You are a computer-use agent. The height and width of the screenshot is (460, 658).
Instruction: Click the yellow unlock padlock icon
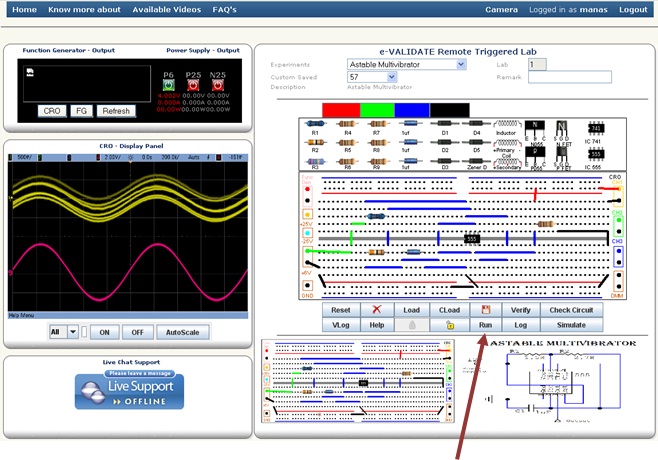tap(450, 325)
